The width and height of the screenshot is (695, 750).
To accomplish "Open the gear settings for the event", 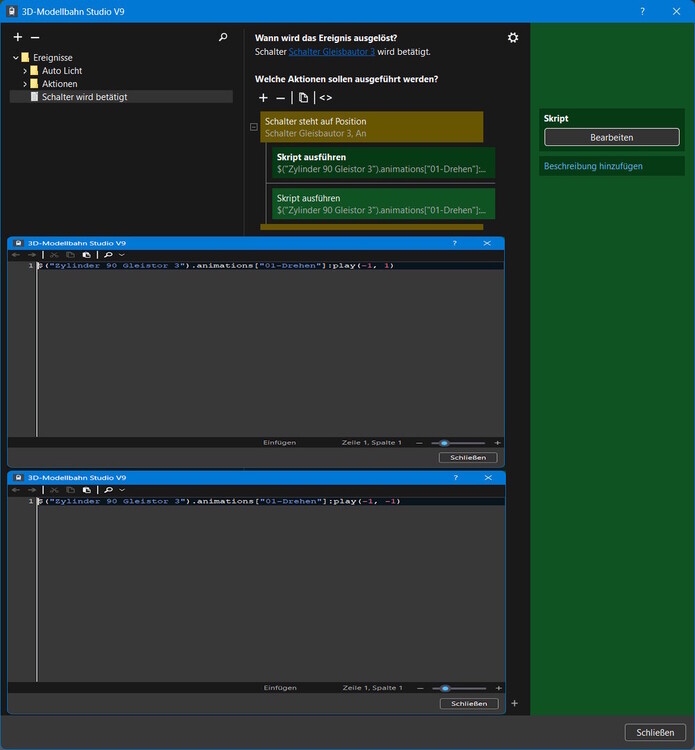I will pyautogui.click(x=513, y=38).
